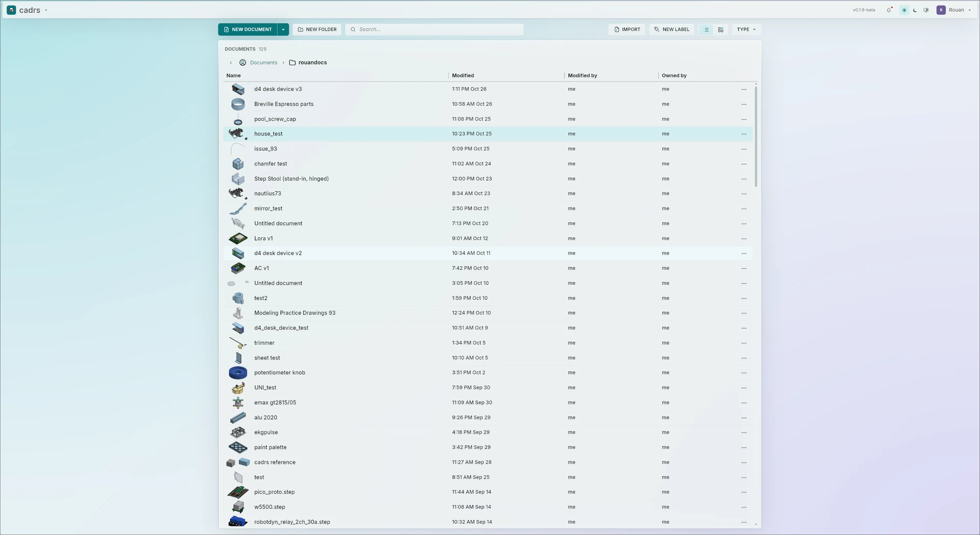Image resolution: width=980 pixels, height=535 pixels.
Task: Click the rouandocs folder breadcrumb
Action: click(x=308, y=63)
